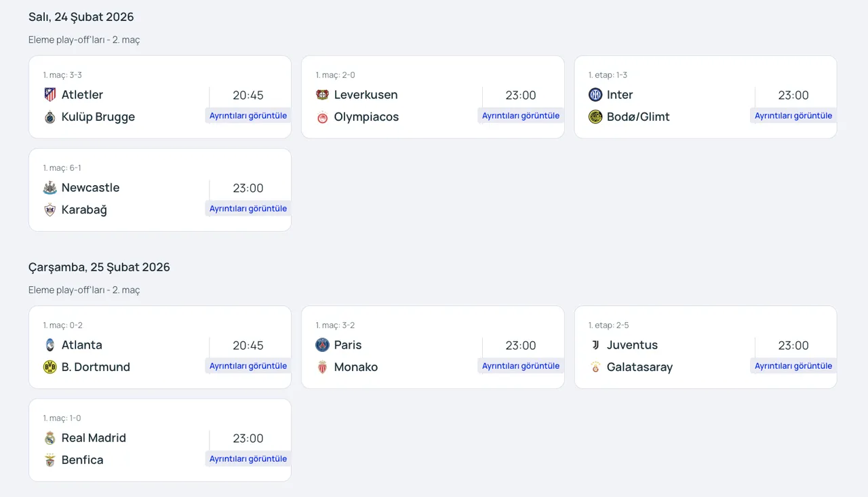Click the Galatasaray club logo

pyautogui.click(x=595, y=367)
